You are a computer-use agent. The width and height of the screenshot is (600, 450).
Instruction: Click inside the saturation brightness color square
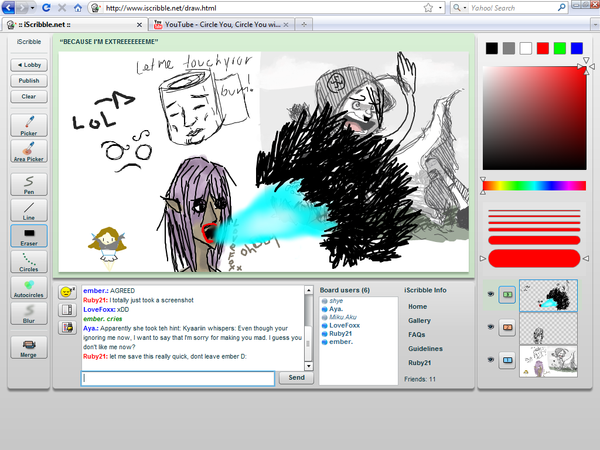click(534, 118)
